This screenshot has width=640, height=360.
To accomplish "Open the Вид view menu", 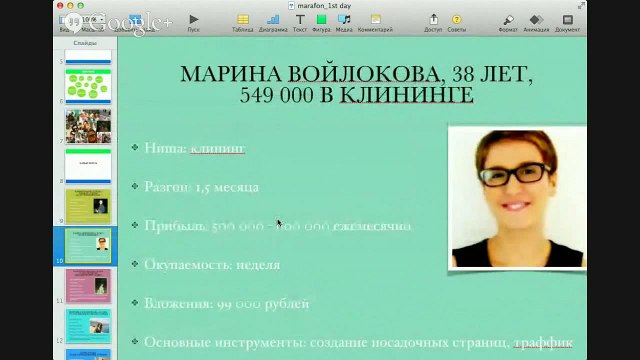I will point(64,23).
